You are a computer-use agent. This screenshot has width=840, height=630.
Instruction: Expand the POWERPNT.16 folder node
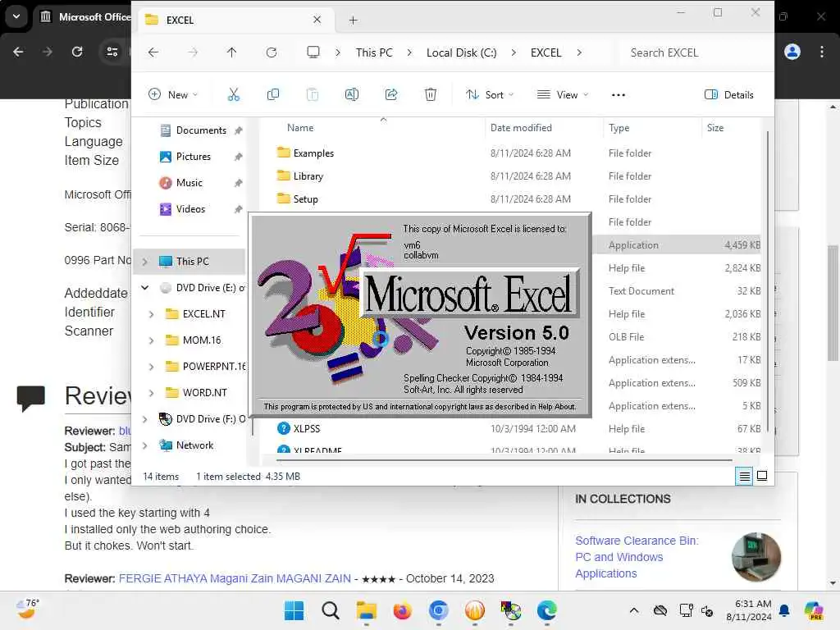click(151, 367)
